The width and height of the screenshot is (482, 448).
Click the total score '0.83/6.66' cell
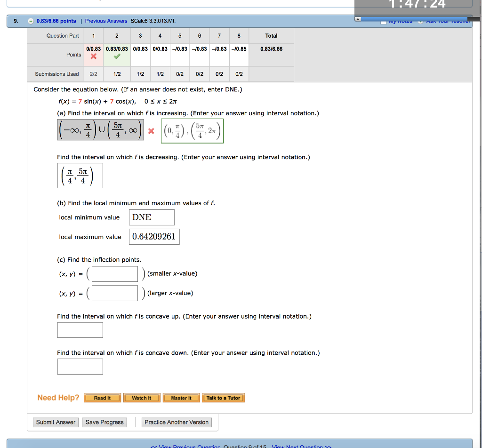point(272,49)
